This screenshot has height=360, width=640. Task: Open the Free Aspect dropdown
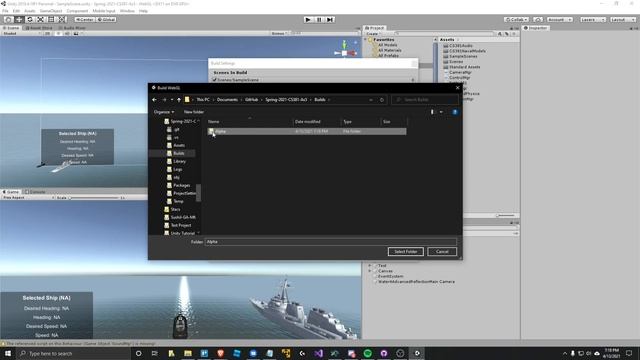click(28, 198)
